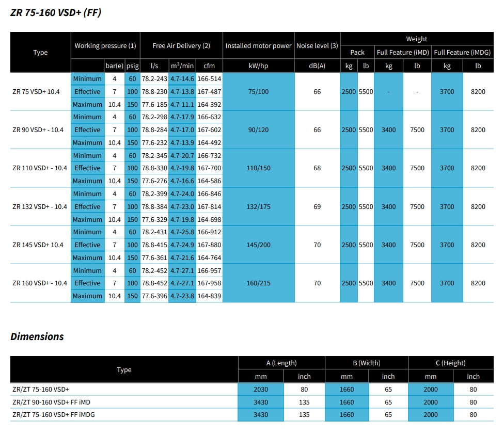
Task: Click the "l/s" unit header
Action: tap(154, 66)
